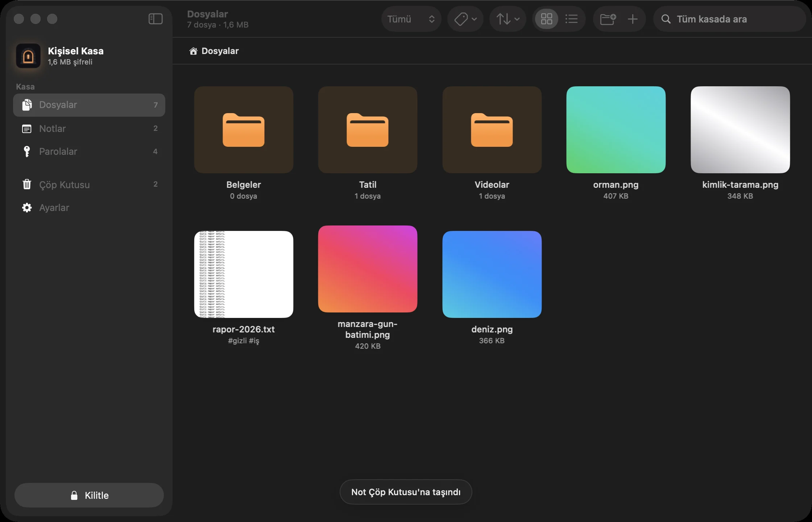
Task: Select the kimlik-tarama.png thumbnail
Action: (740, 130)
